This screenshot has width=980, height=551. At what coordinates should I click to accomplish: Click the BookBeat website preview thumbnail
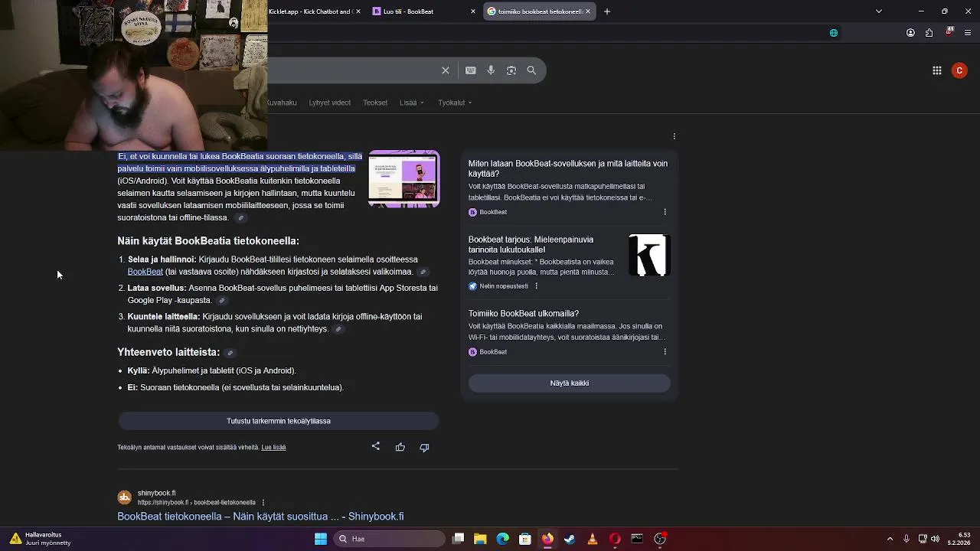404,179
